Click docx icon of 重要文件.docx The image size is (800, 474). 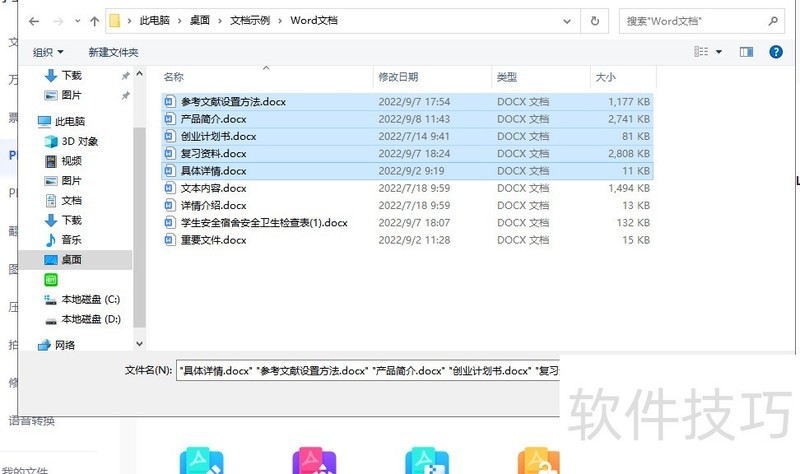[170, 240]
